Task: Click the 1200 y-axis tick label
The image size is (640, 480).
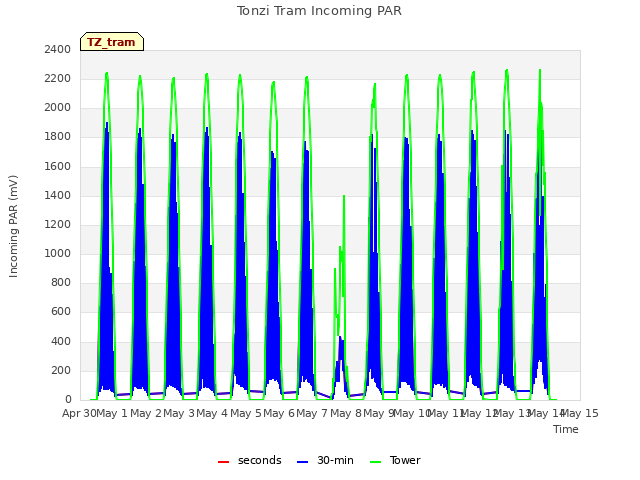Action: coord(58,224)
